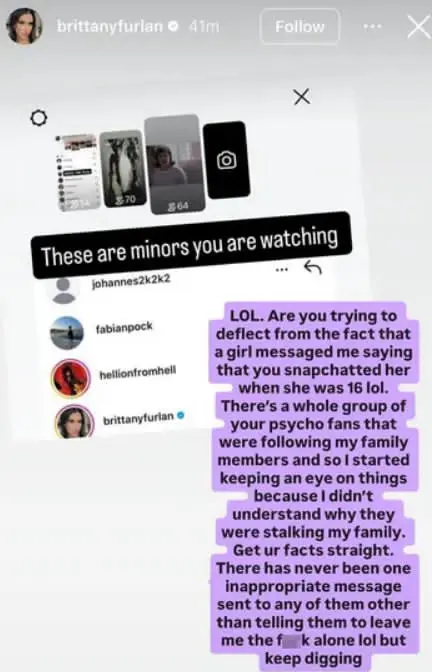432x672 pixels.
Task: Open hellionfromhell viewer profile
Action: coord(138,373)
